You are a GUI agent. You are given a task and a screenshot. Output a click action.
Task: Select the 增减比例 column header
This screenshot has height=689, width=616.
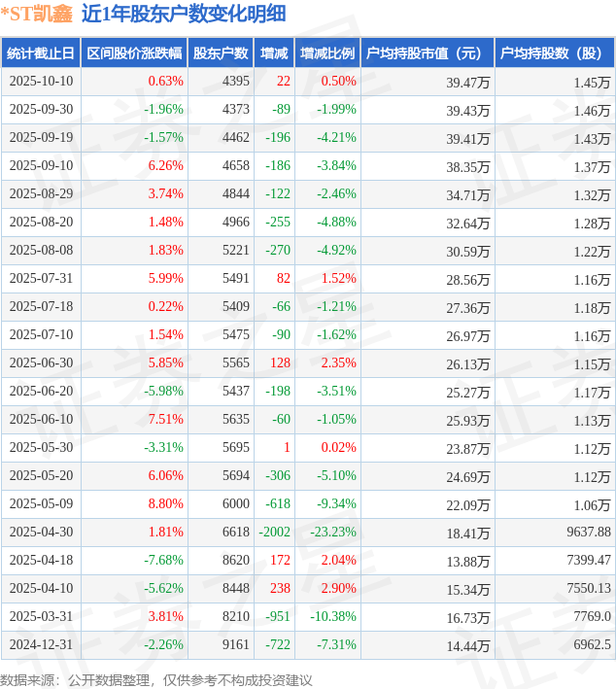coord(327,53)
